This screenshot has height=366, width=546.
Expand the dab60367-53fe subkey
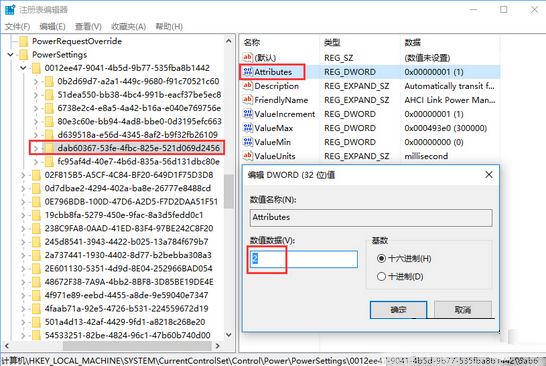click(36, 148)
